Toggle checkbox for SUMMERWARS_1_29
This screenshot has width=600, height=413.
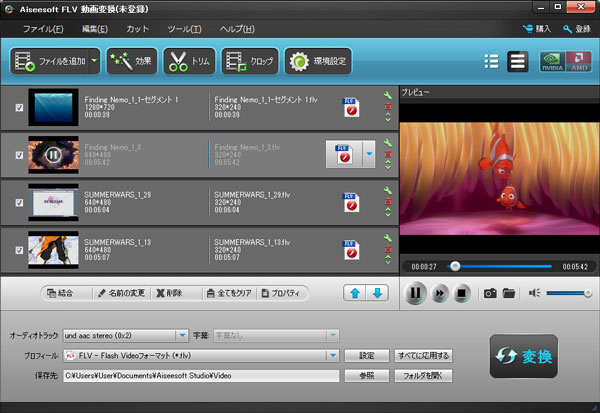pos(20,202)
